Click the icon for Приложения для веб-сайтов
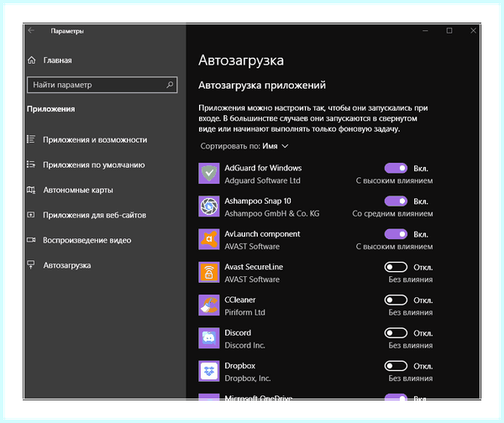Viewport: 504px width, 423px height. (31, 215)
